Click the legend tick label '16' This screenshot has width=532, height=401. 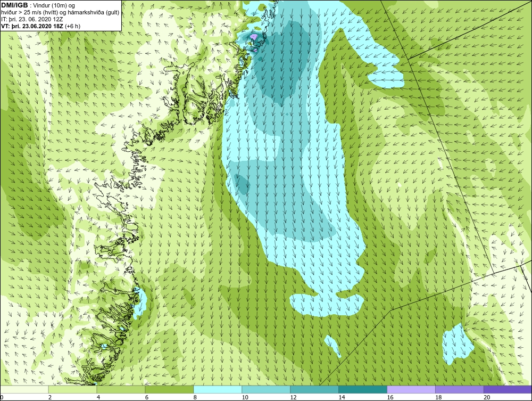click(390, 397)
